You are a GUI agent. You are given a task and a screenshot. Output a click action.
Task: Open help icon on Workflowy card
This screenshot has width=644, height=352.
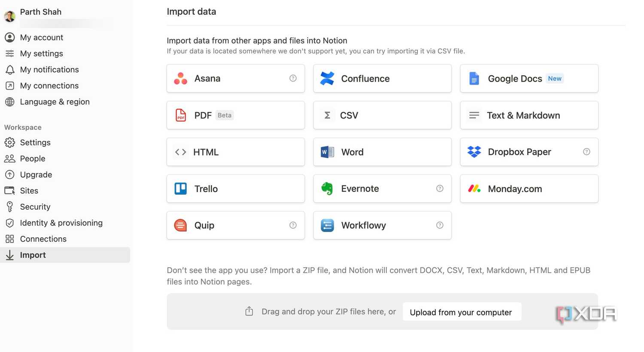click(440, 225)
